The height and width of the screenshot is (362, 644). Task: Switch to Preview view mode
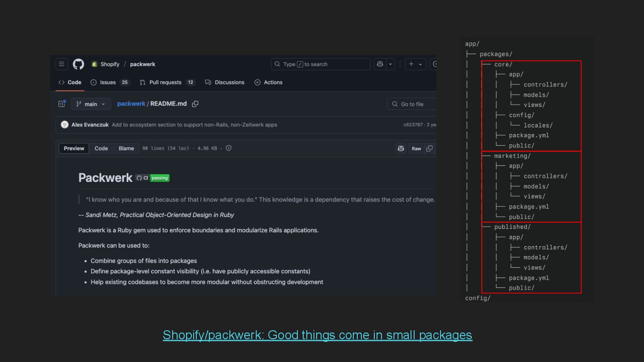click(74, 148)
